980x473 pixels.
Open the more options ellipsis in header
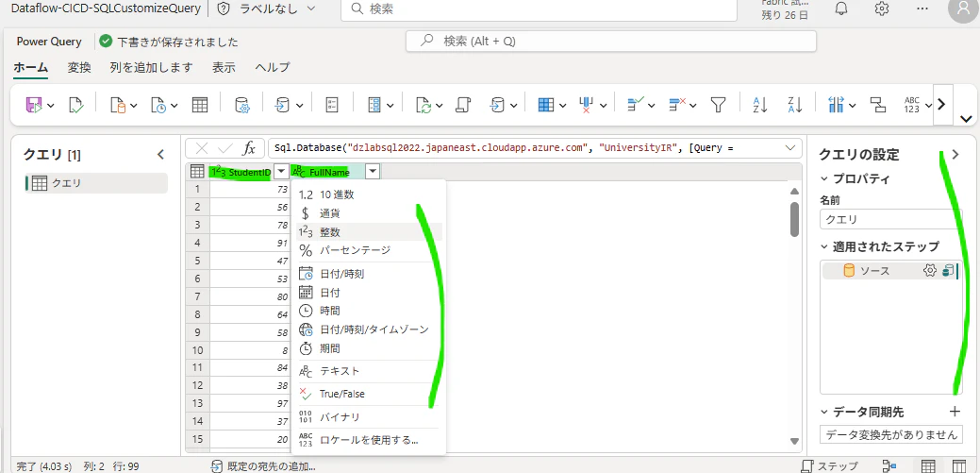[922, 8]
